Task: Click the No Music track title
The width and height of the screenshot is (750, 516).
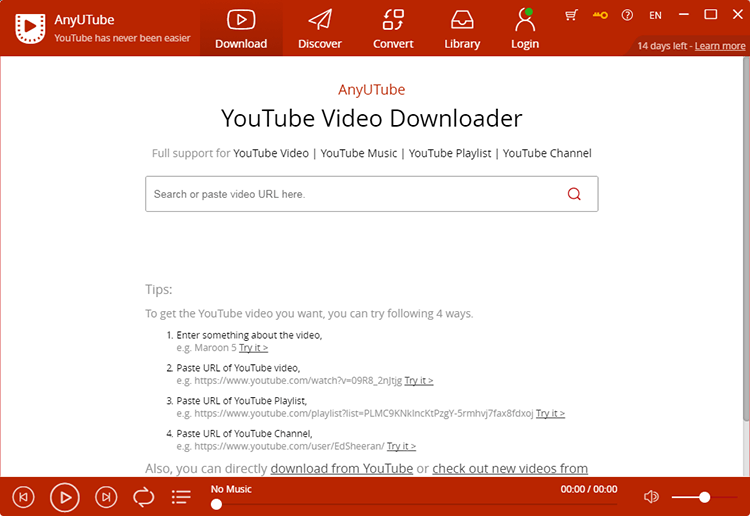Action: (231, 489)
